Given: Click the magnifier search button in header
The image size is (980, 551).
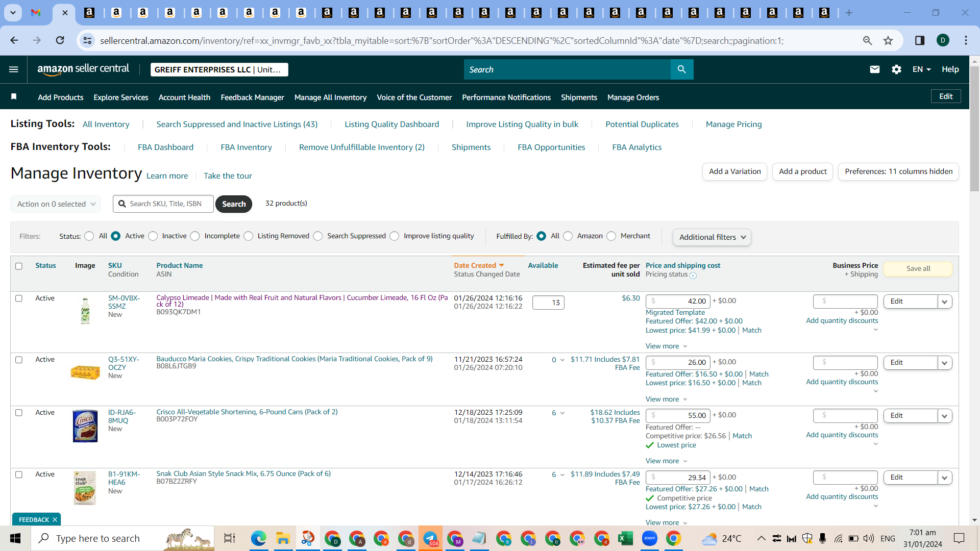Looking at the screenshot, I should tap(681, 69).
